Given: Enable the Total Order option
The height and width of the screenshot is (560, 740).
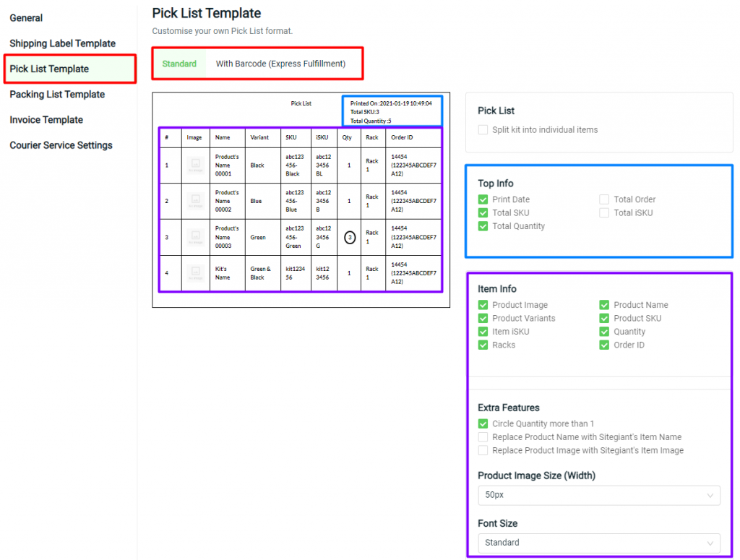Looking at the screenshot, I should (604, 199).
